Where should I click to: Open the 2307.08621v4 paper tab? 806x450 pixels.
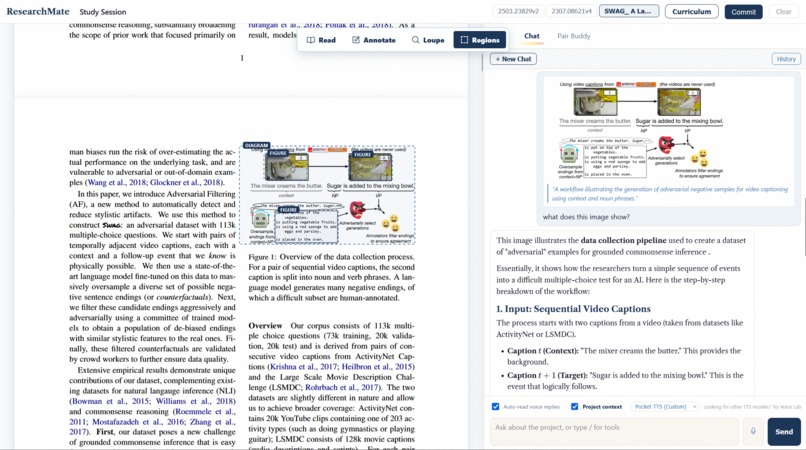coord(571,11)
